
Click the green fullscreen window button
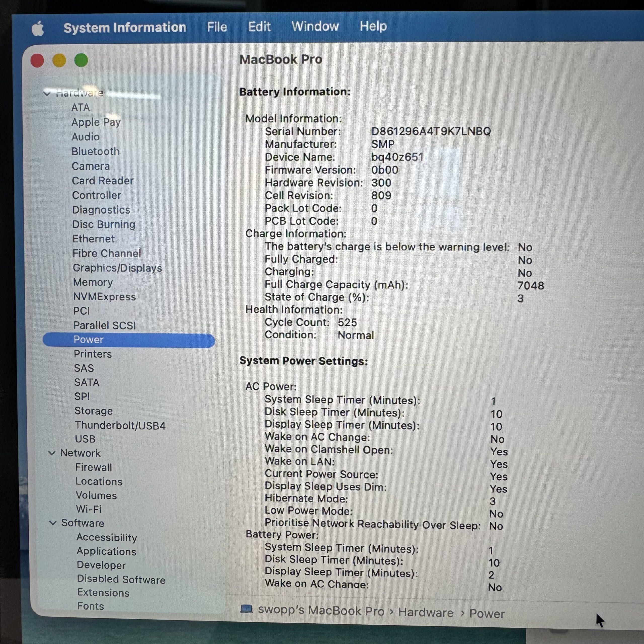click(81, 61)
